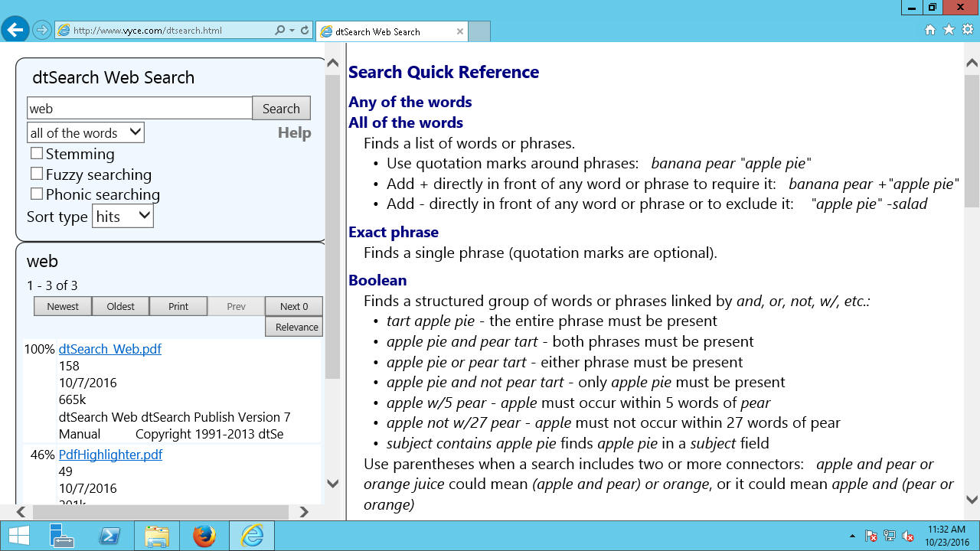Image resolution: width=980 pixels, height=551 pixels.
Task: Click the '1 - 3 of 3' results count
Action: pyautogui.click(x=52, y=285)
